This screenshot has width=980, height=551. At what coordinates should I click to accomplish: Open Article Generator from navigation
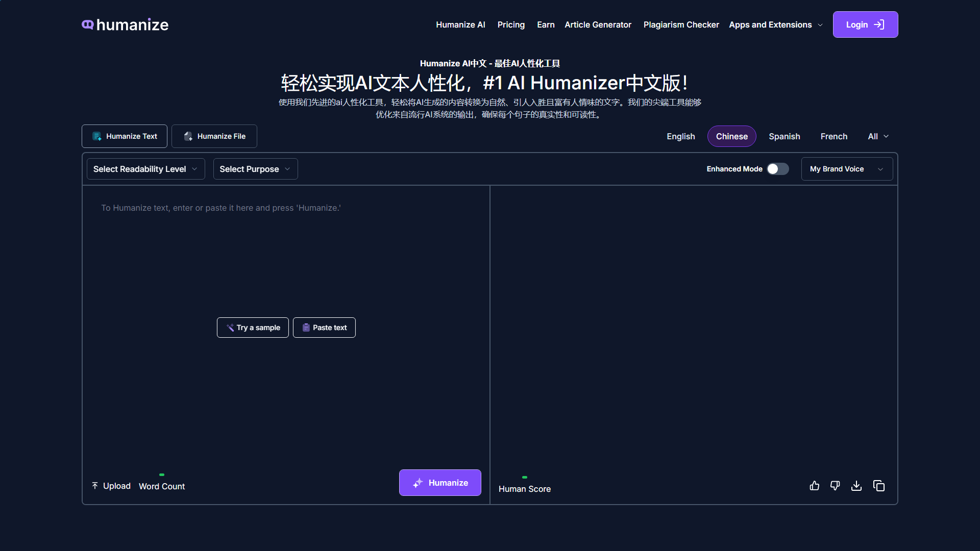598,24
